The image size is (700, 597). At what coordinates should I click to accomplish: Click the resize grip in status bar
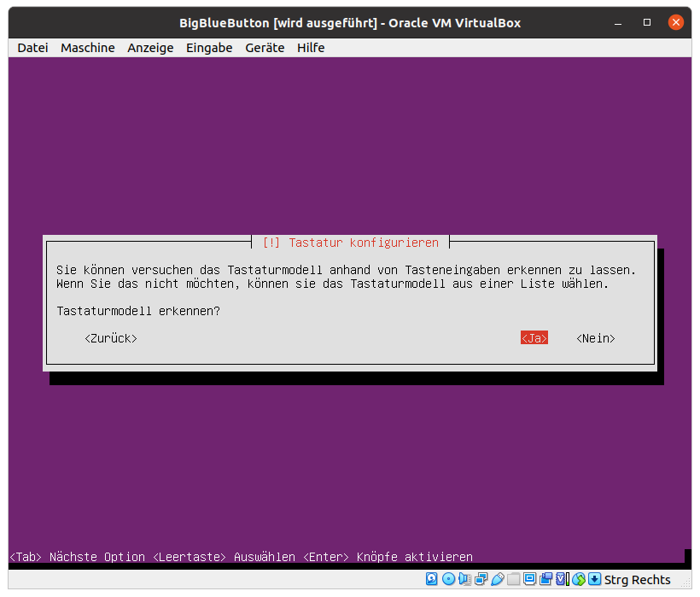coord(685,582)
